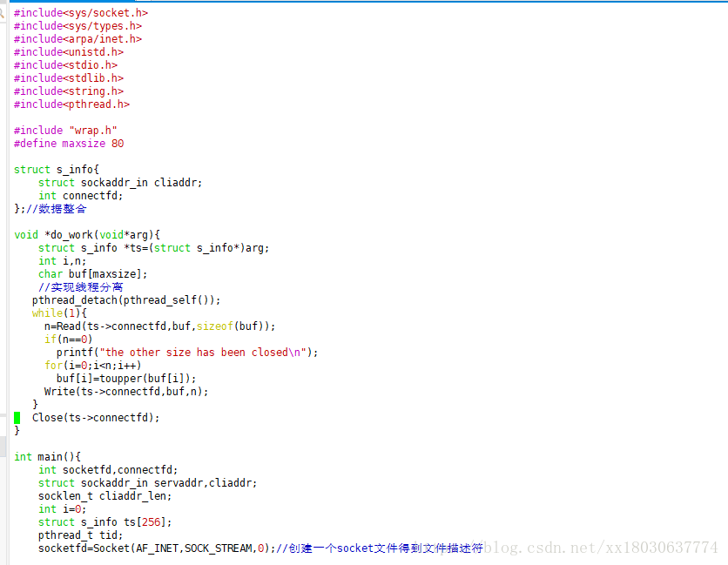Click the #include<pthread.h> line
This screenshot has width=728, height=565.
[x=71, y=104]
